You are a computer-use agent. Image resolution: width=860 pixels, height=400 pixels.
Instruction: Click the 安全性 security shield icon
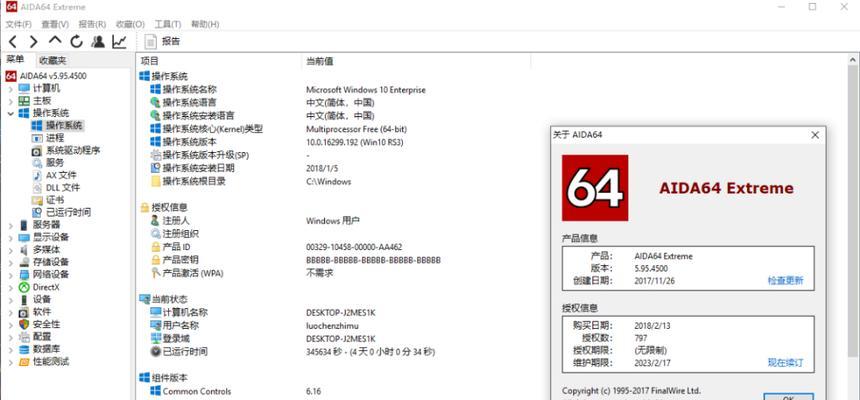[24, 324]
